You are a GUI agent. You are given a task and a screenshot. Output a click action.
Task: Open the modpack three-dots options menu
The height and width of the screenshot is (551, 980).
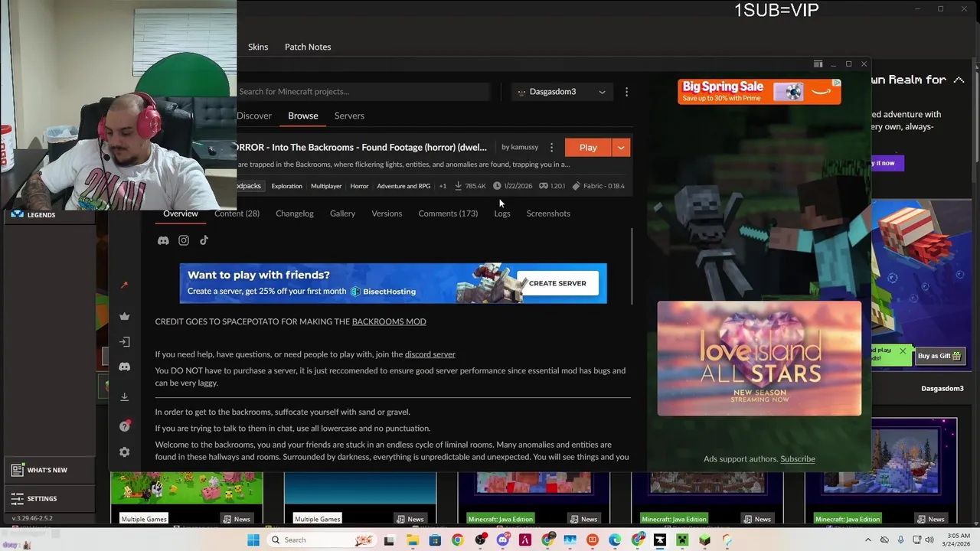[x=551, y=147]
